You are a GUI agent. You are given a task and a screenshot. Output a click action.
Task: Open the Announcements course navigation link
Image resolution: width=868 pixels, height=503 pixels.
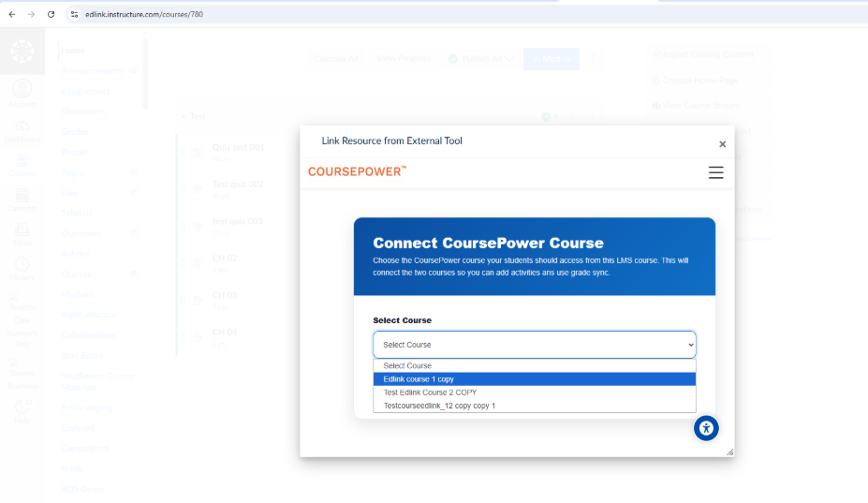pos(93,71)
